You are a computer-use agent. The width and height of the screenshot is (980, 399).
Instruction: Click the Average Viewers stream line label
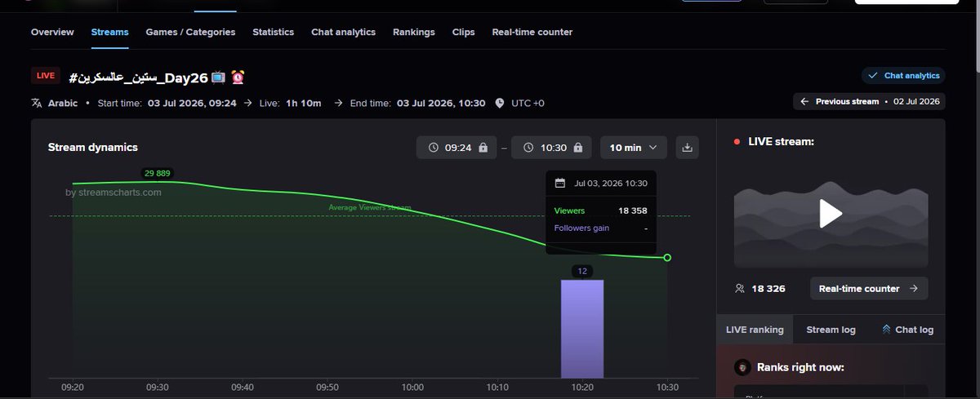pos(370,208)
